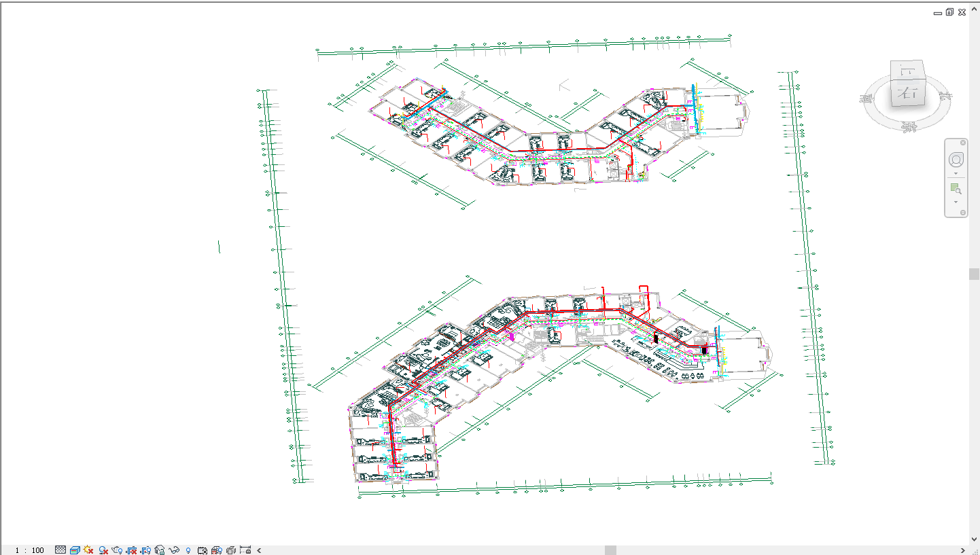The height and width of the screenshot is (555, 980).
Task: Click the horizontal scrollbar thumb
Action: coord(610,550)
